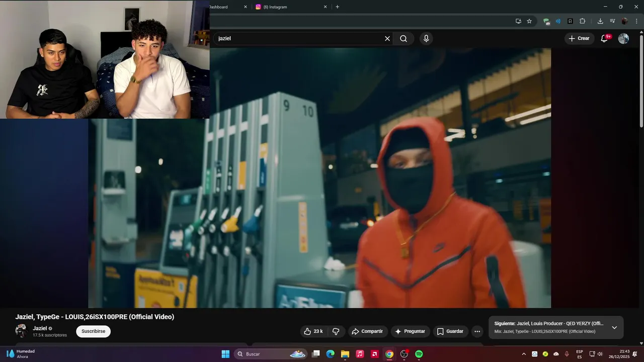Open volume control in the tray
This screenshot has width=644, height=362.
point(600,354)
